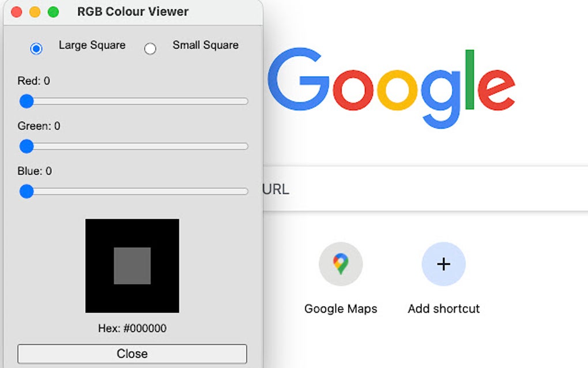588x368 pixels.
Task: Click the Green slider track
Action: [144, 147]
